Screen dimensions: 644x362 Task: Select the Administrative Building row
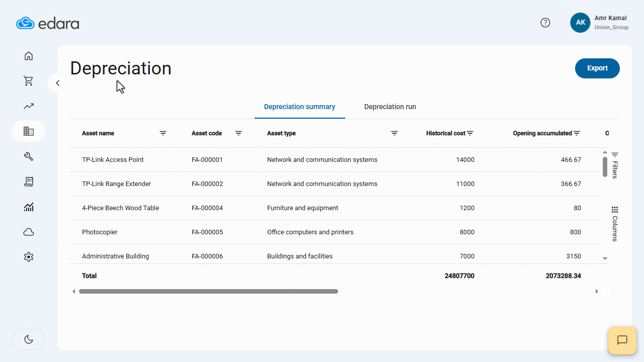336,254
